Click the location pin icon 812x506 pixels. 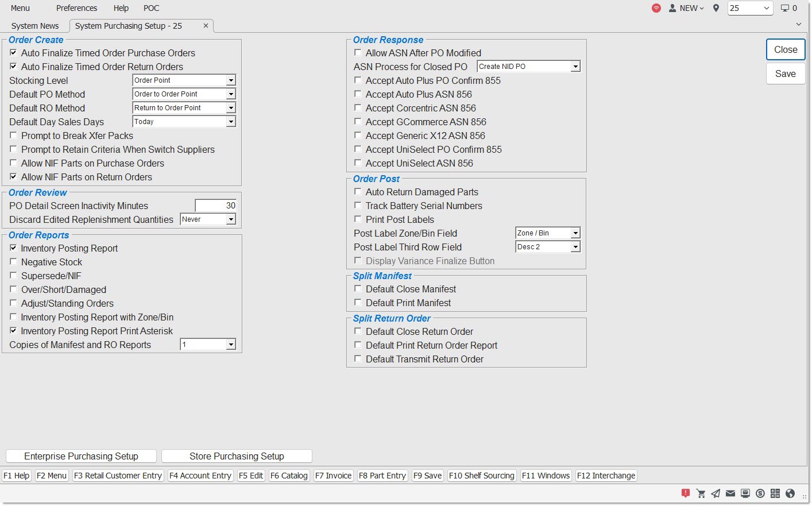[716, 8]
